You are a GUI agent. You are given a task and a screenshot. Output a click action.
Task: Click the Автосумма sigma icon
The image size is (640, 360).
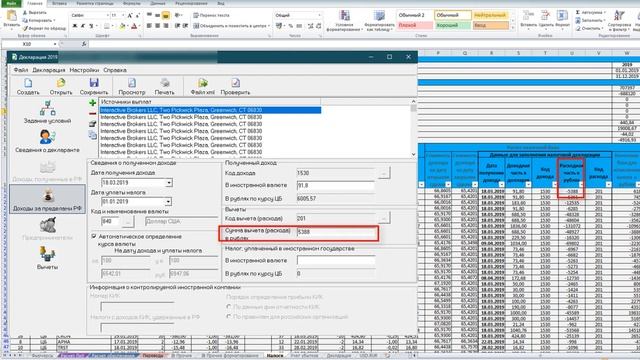pos(578,12)
